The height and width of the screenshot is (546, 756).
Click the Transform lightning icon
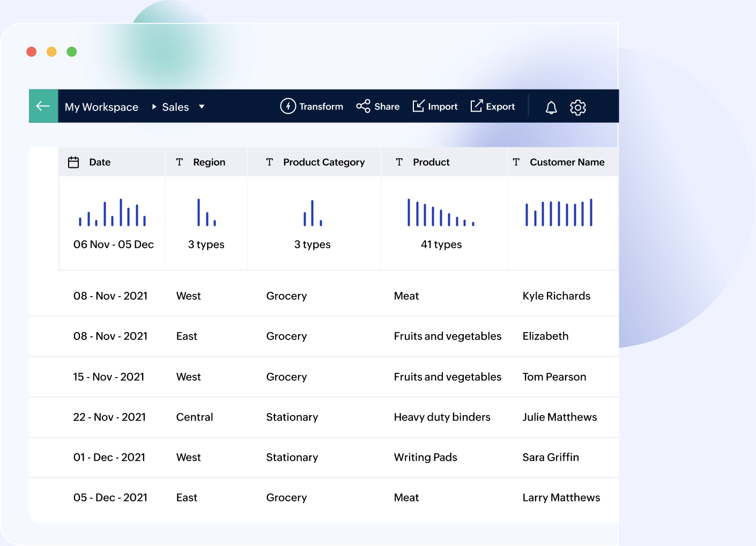[288, 106]
